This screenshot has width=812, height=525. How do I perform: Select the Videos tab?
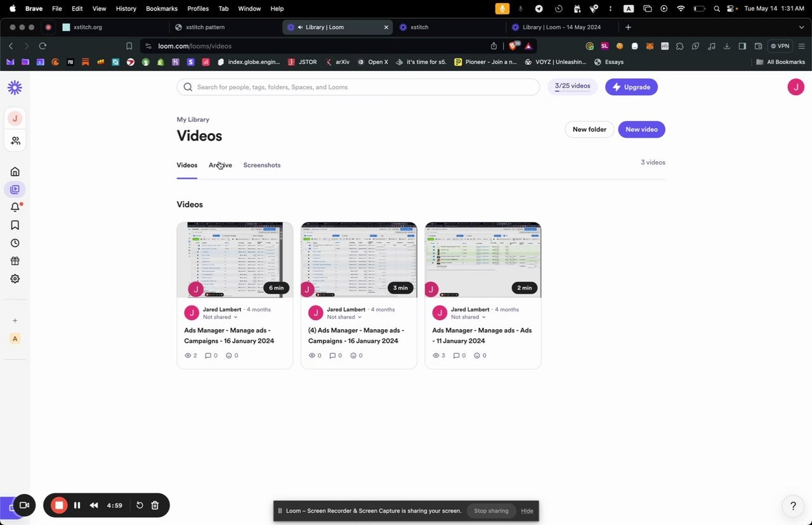(x=187, y=165)
